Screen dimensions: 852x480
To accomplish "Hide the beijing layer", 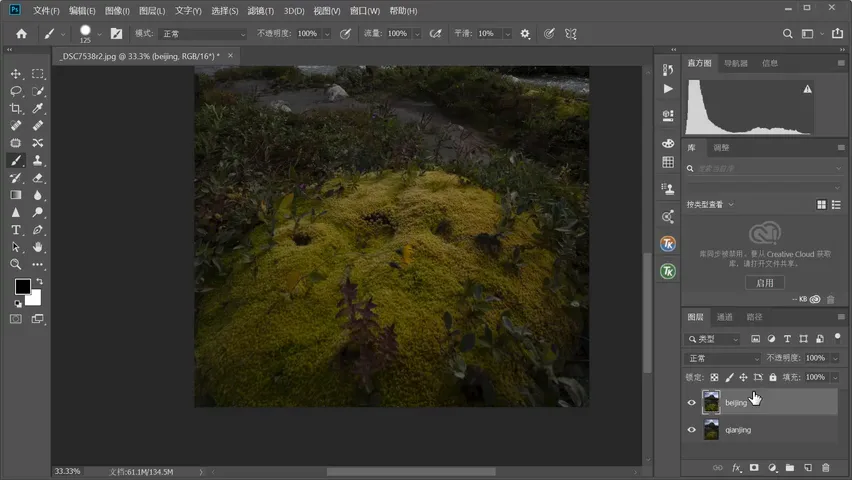I will pos(691,403).
